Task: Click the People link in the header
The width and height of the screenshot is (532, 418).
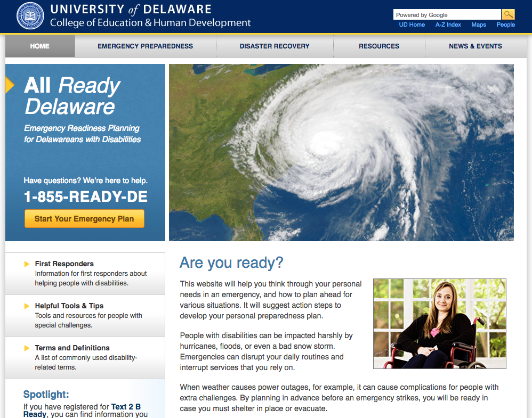Action: coord(505,24)
